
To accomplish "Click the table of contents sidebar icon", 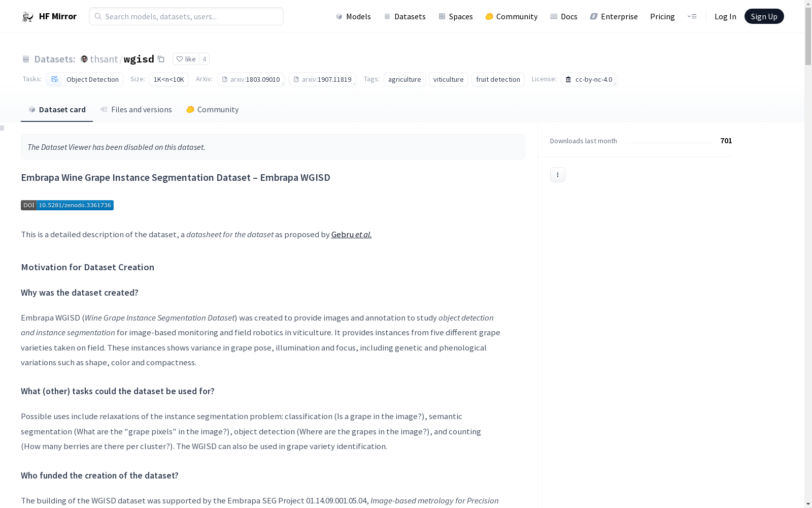I will (3, 128).
